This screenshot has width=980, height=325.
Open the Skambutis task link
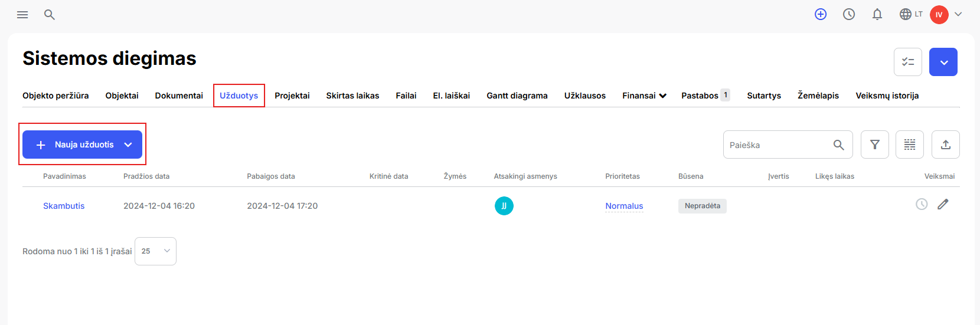(x=64, y=206)
